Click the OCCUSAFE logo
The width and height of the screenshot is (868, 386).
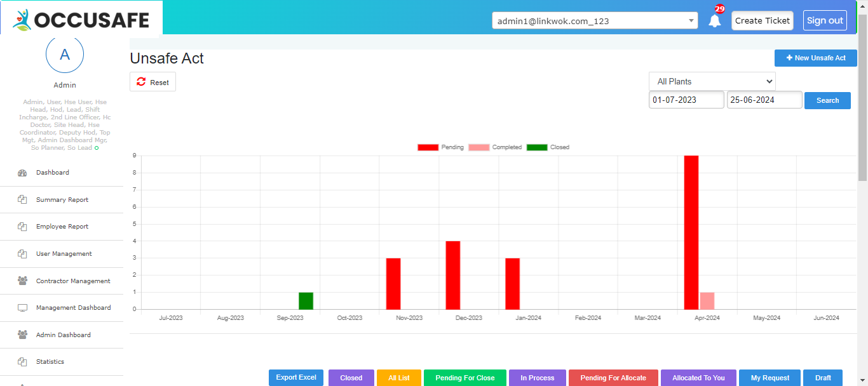(x=81, y=20)
